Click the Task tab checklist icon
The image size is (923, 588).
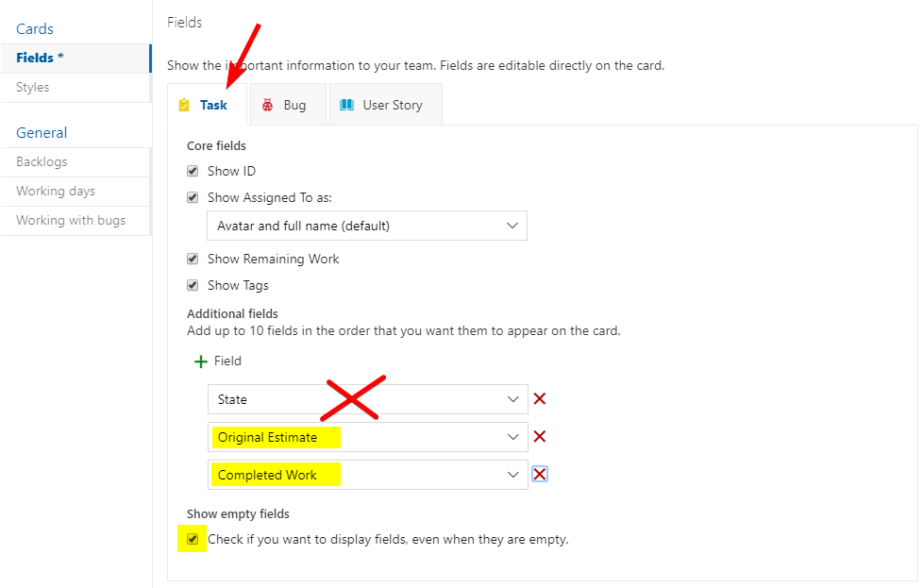[183, 105]
